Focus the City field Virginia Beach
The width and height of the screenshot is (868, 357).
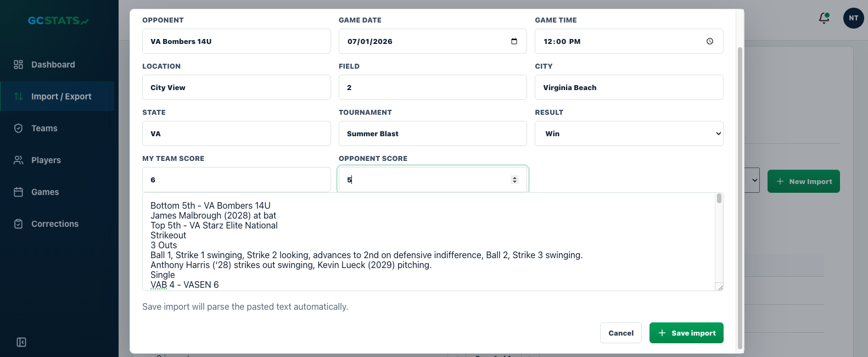click(x=629, y=87)
